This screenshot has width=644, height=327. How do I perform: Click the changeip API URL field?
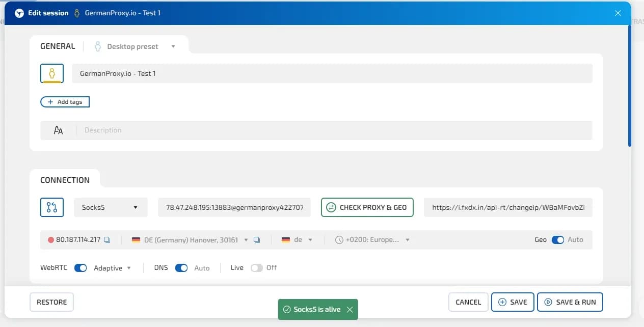click(x=507, y=207)
